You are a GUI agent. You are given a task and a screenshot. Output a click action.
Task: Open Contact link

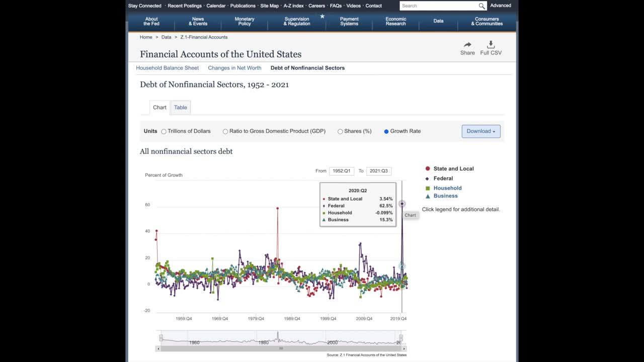coord(374,6)
